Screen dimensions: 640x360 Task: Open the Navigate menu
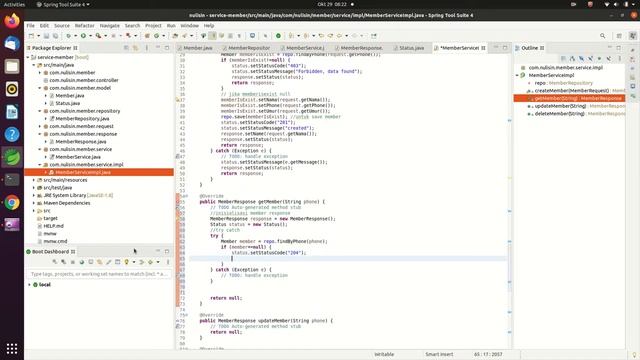point(110,25)
